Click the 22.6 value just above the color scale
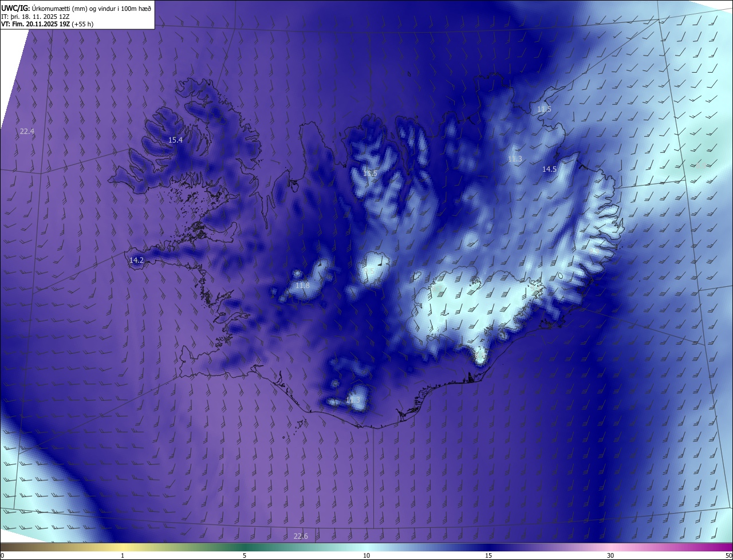Image resolution: width=733 pixels, height=560 pixels. click(301, 536)
